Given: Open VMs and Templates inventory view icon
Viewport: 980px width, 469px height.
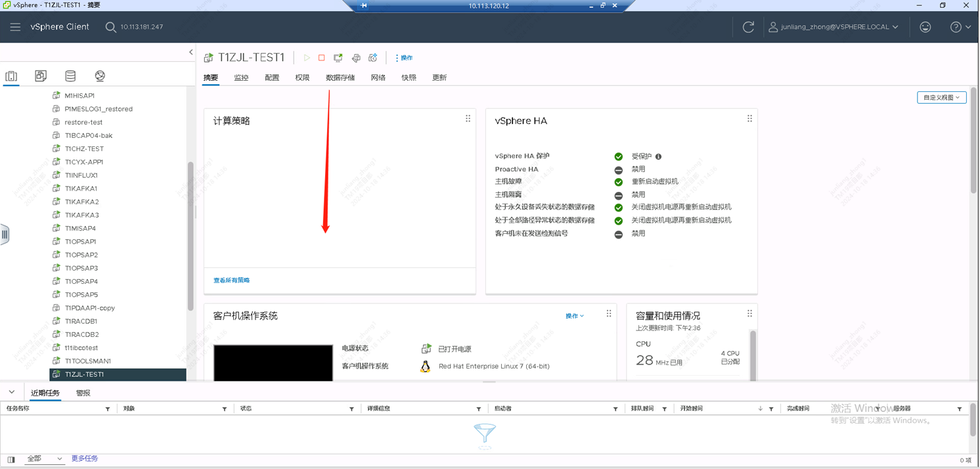Looking at the screenshot, I should [41, 76].
